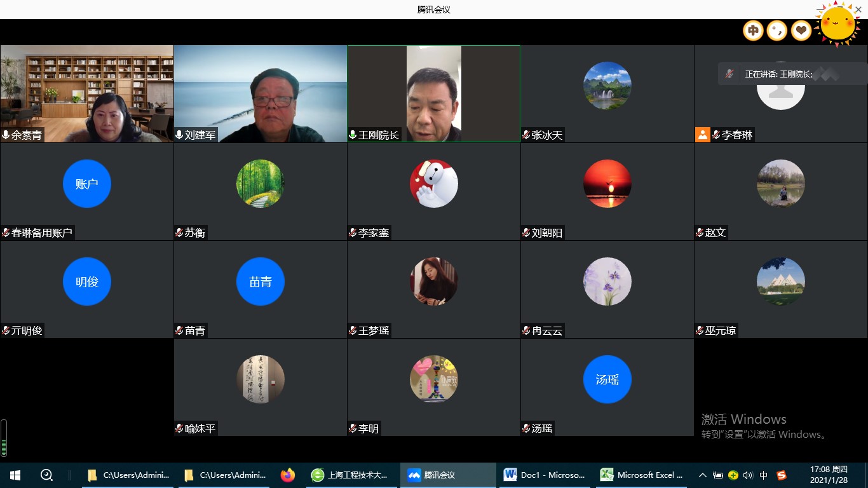Click the heart bubble icon
This screenshot has height=488, width=868.
tap(801, 30)
